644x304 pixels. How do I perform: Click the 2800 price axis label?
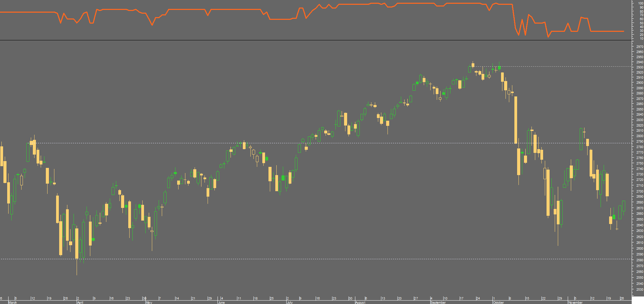[640, 136]
